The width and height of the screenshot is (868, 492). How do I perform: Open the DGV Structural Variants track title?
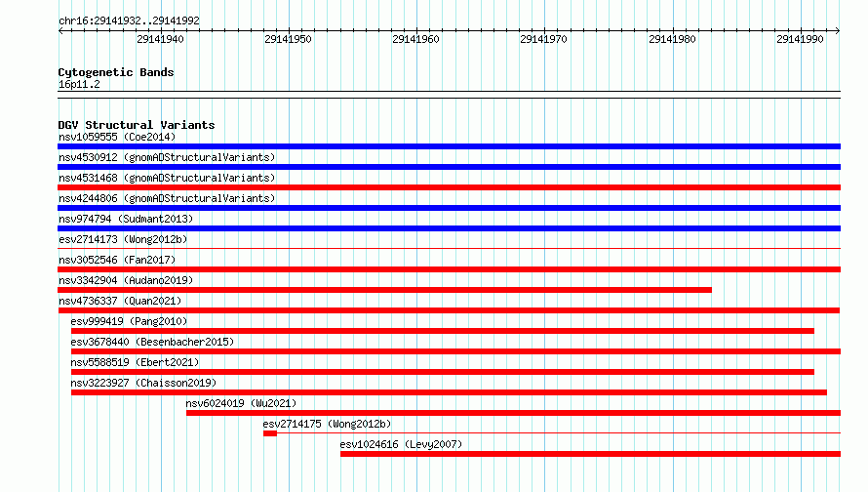pyautogui.click(x=137, y=125)
